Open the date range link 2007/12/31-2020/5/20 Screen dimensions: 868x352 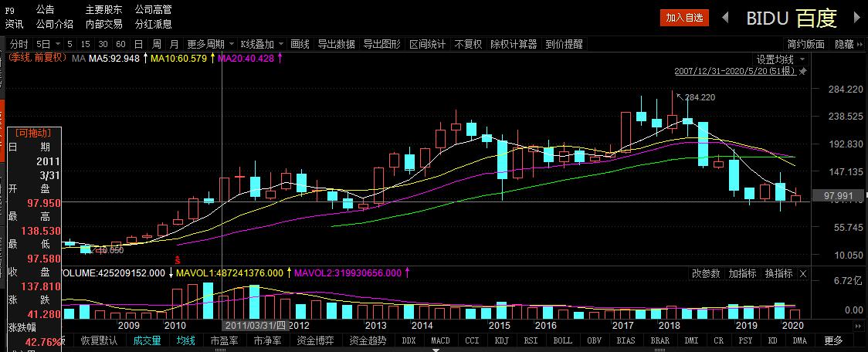[735, 71]
